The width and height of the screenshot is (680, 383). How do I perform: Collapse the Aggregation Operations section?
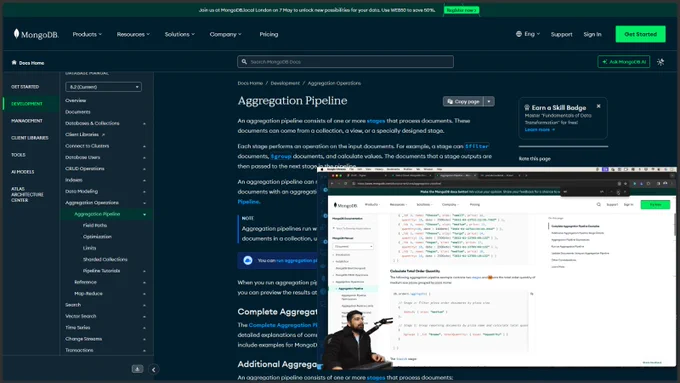point(144,203)
